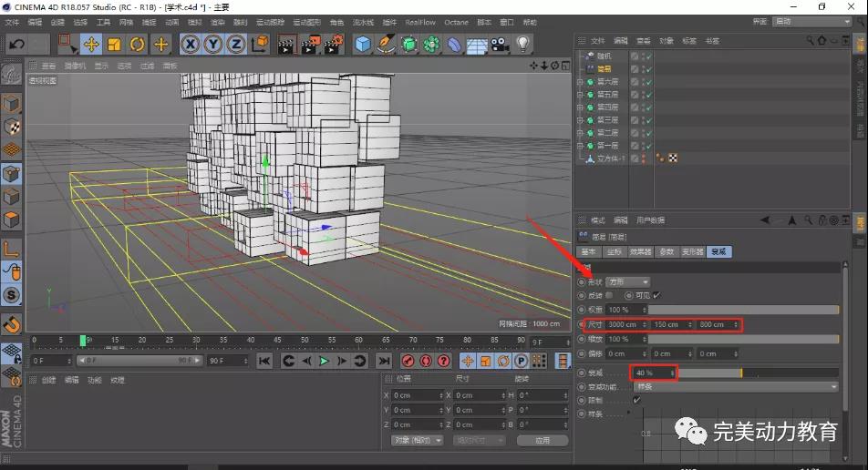Image resolution: width=868 pixels, height=470 pixels.
Task: Select the Move tool in top toolbar
Action: click(91, 44)
